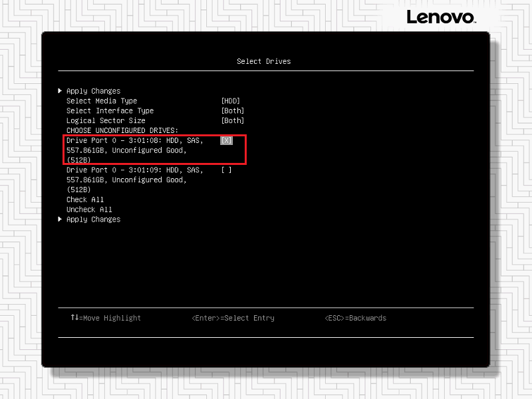
Task: Select the Select Media Type option
Action: tap(102, 101)
